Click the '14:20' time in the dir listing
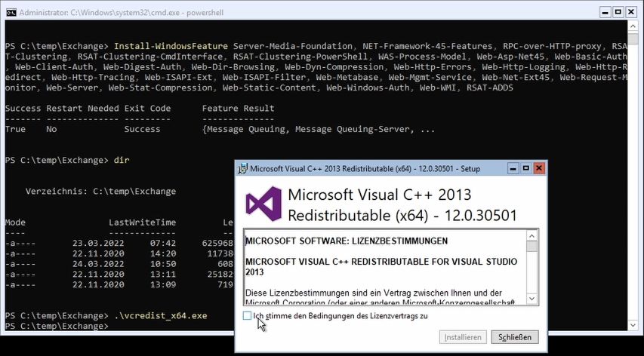Viewport: 644px width, 356px height. (x=162, y=253)
